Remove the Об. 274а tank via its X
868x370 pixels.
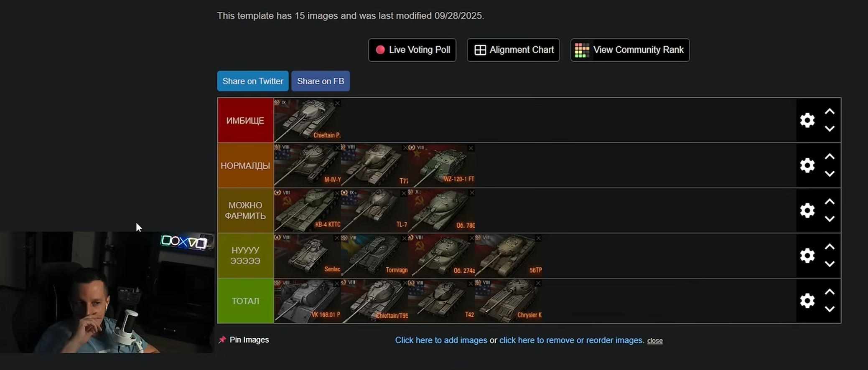click(x=471, y=238)
